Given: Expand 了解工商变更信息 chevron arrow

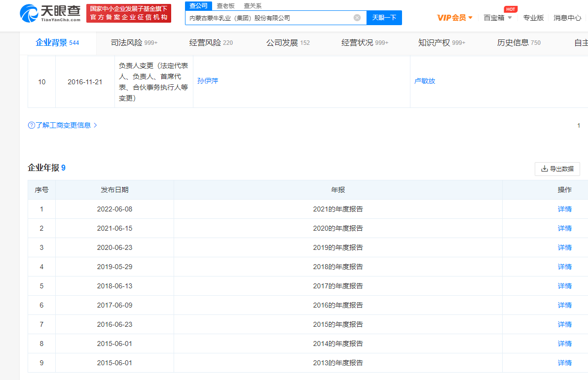Looking at the screenshot, I should pyautogui.click(x=95, y=125).
